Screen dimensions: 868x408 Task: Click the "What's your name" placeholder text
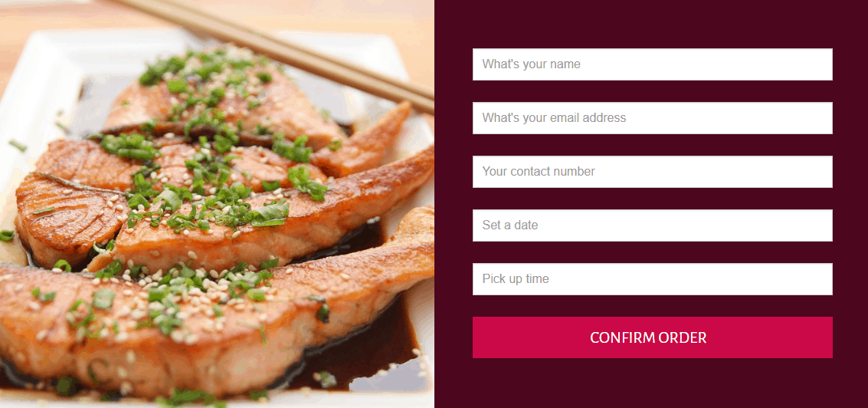click(x=531, y=64)
